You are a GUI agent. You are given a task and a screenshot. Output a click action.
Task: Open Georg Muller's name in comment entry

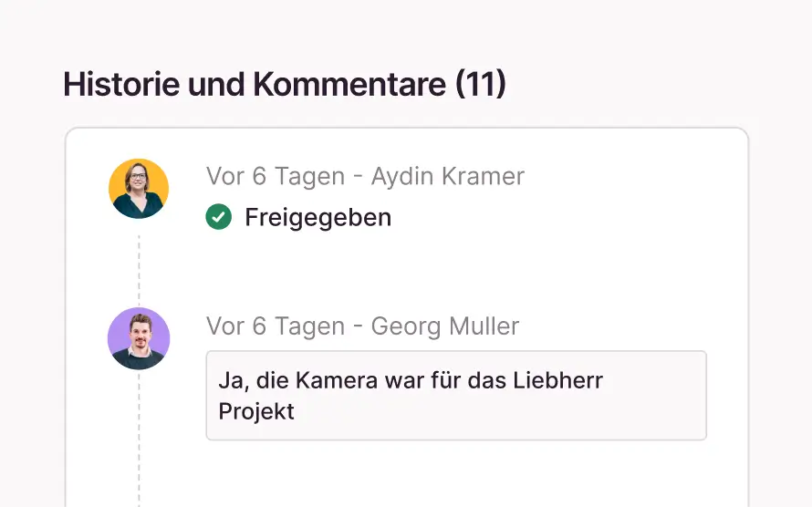click(445, 326)
